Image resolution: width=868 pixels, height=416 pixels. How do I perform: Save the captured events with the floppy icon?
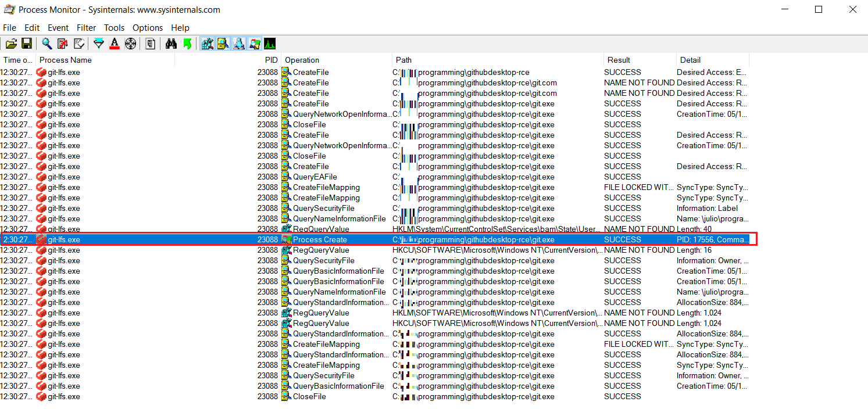pyautogui.click(x=27, y=44)
